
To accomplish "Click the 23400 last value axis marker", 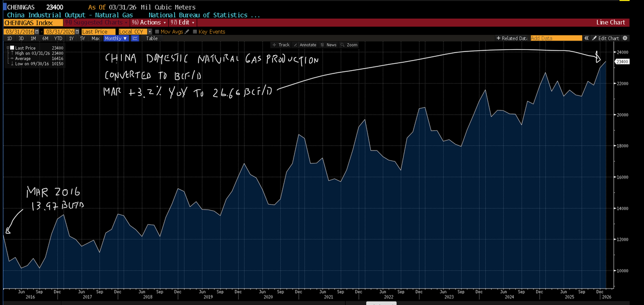I will tap(623, 62).
